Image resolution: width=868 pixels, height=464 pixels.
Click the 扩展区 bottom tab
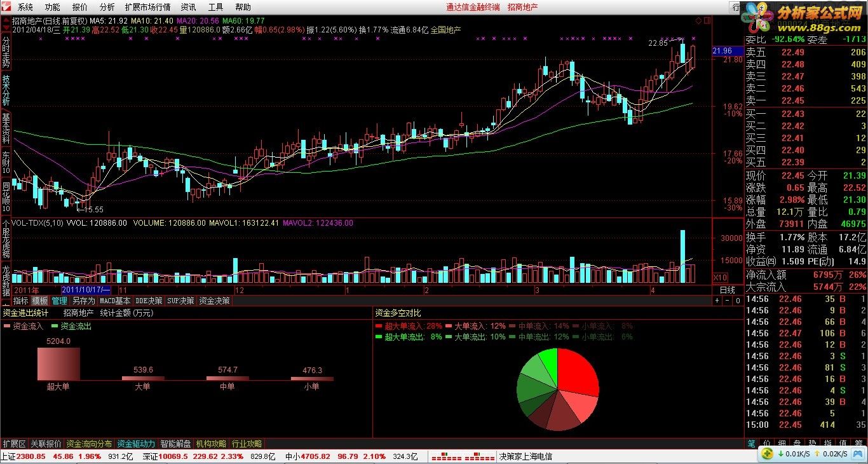[14, 444]
